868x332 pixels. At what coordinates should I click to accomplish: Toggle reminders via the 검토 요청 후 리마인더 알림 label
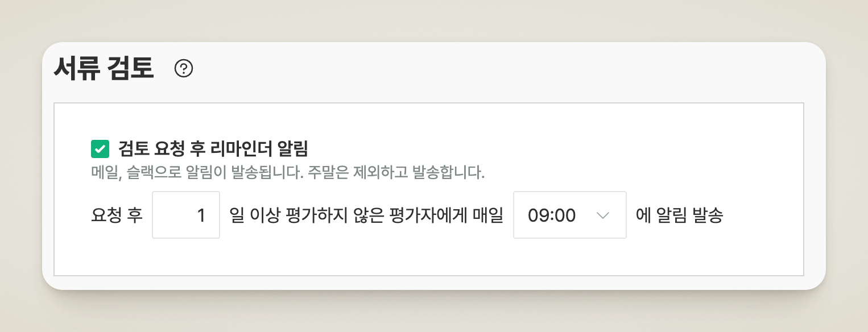point(213,149)
